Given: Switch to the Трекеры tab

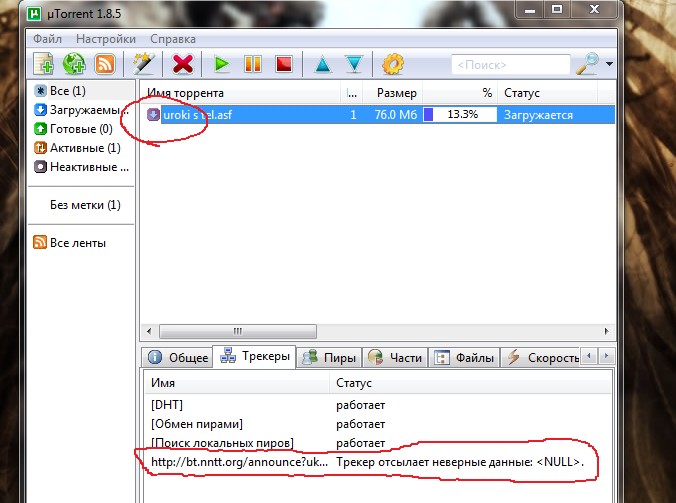Looking at the screenshot, I should (x=254, y=356).
